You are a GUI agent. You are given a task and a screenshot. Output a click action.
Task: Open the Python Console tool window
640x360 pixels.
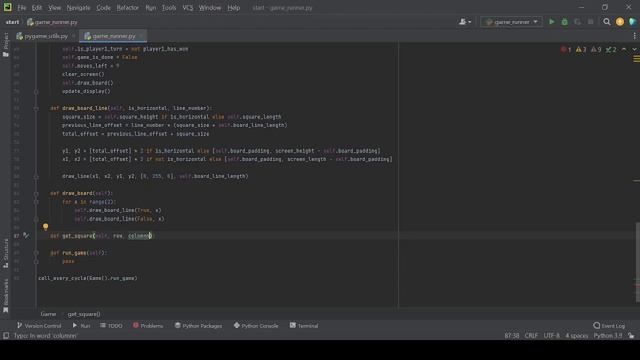click(256, 326)
